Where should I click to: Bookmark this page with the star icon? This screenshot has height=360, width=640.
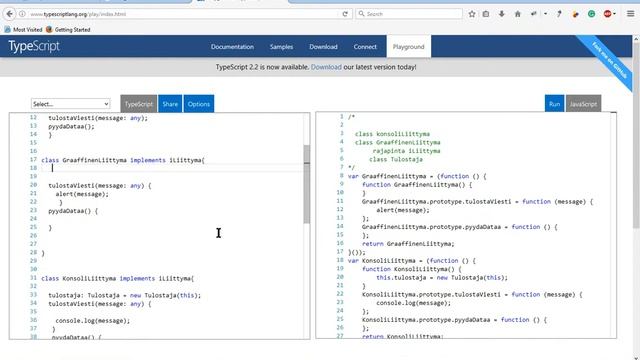(472, 14)
